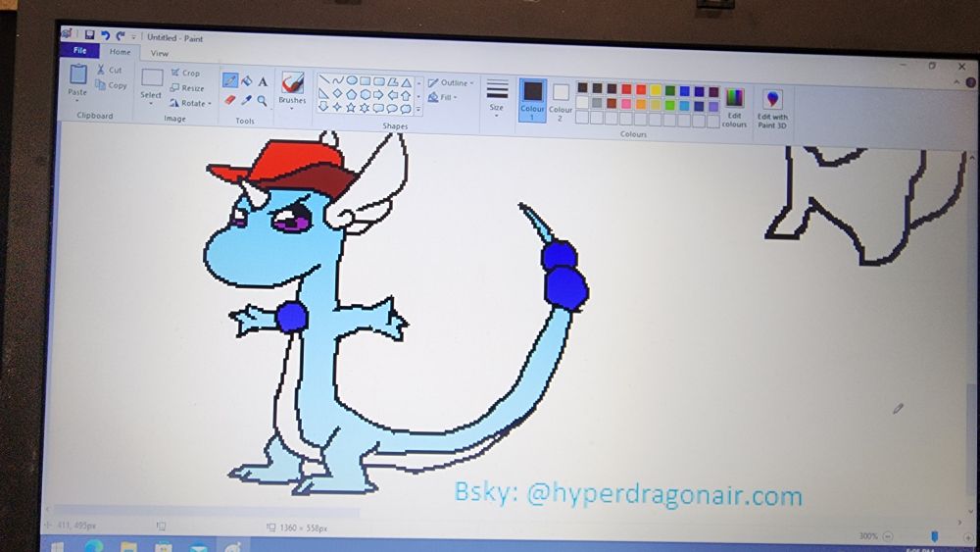This screenshot has height=552, width=980.
Task: Choose the Right arrow shape
Action: [378, 95]
